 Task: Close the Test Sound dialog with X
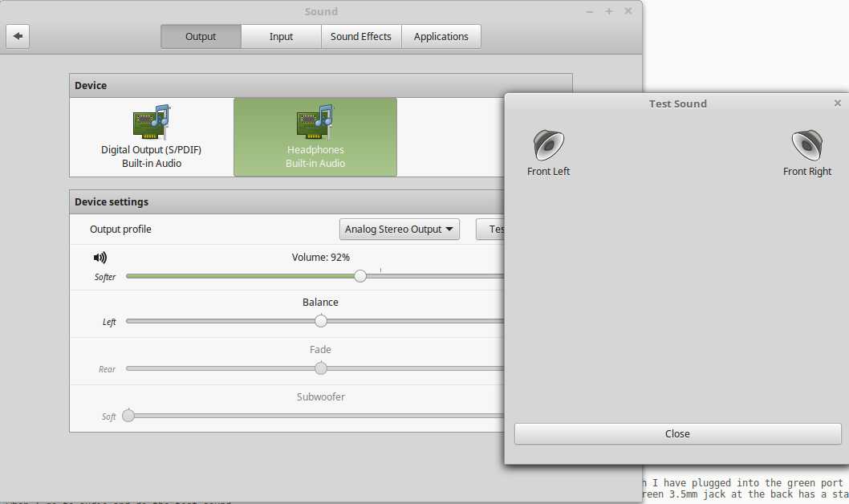coord(838,103)
